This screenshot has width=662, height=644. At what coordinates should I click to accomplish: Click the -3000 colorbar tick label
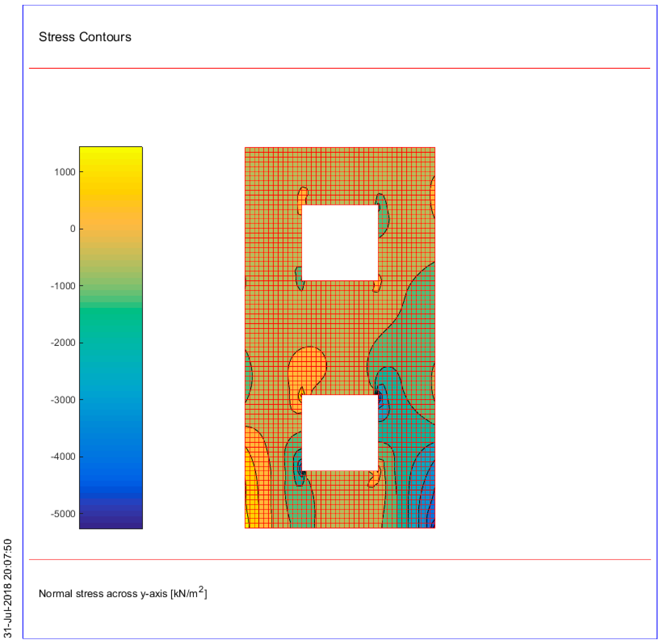tap(63, 400)
